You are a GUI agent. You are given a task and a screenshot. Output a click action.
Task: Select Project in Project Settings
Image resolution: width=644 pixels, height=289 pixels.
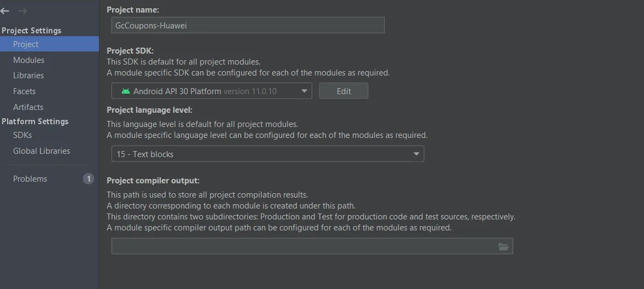(26, 44)
